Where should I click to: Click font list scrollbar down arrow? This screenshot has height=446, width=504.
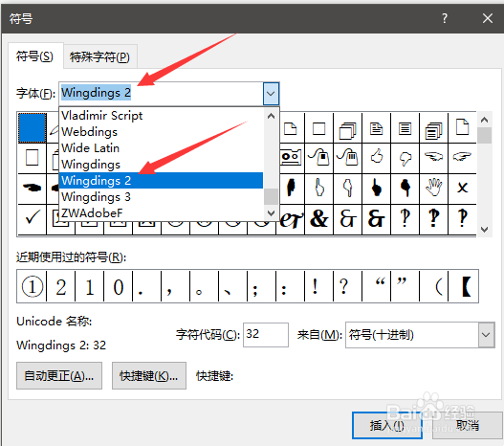(x=271, y=212)
